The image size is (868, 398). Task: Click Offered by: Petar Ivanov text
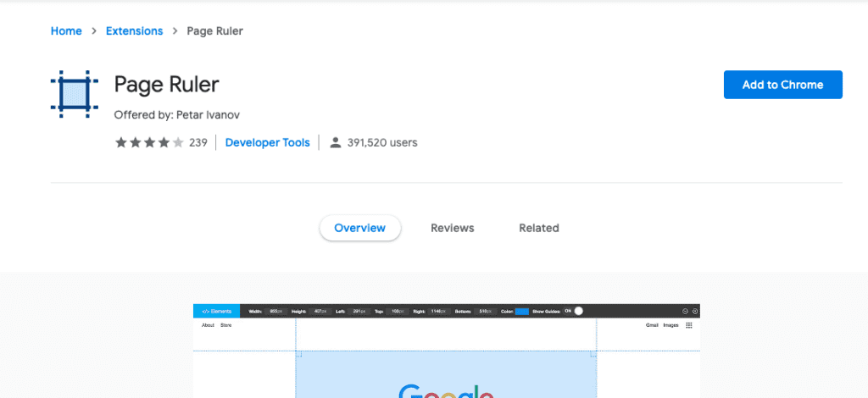176,115
